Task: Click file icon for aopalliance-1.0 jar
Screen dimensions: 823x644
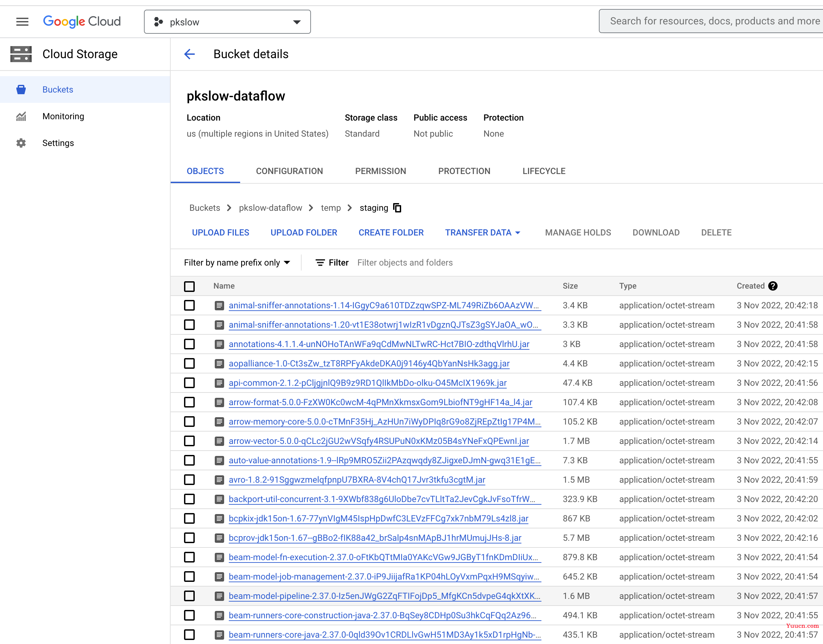Action: 219,363
